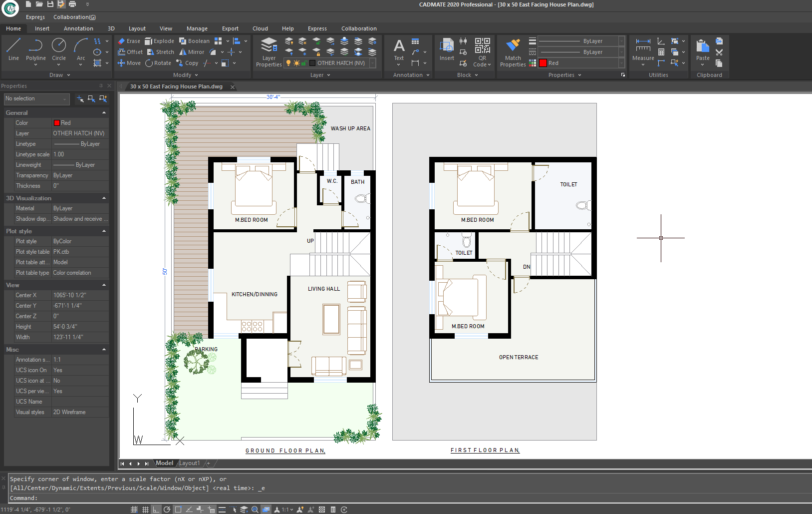Select the Line drawing tool
The width and height of the screenshot is (812, 514).
click(13, 49)
